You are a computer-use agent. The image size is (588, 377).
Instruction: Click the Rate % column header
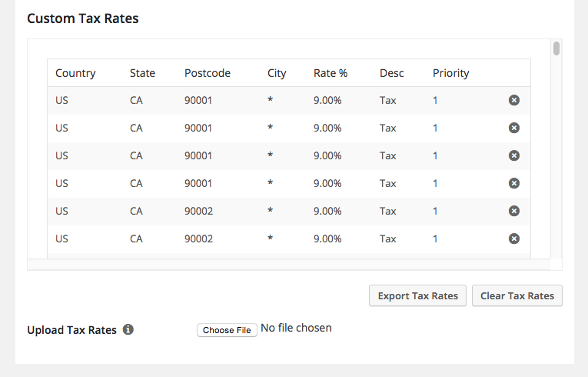pyautogui.click(x=331, y=73)
